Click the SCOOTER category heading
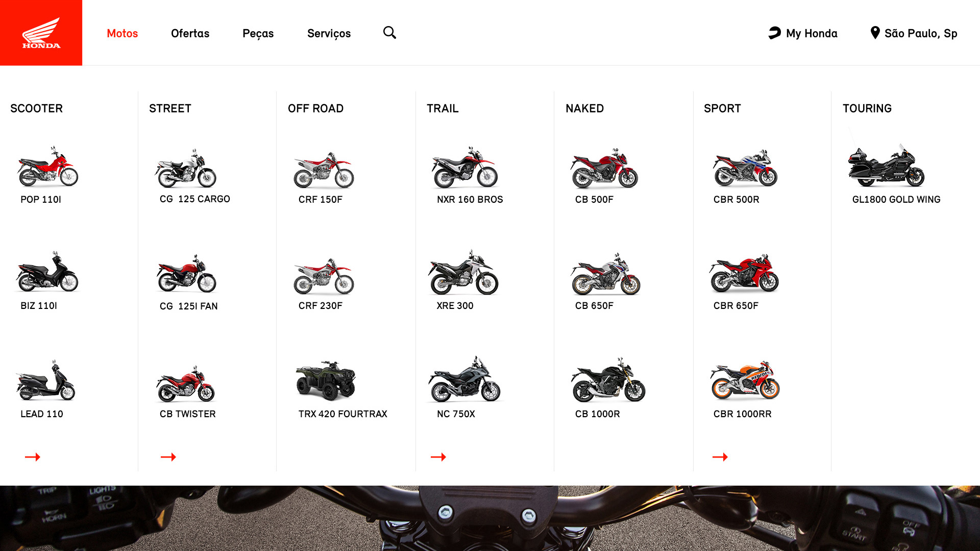980x551 pixels. (37, 109)
